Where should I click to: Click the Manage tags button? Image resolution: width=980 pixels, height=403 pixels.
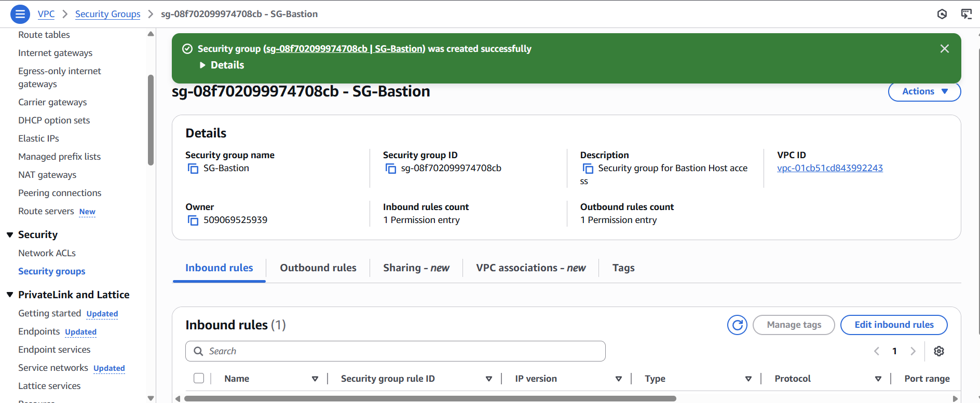click(794, 325)
